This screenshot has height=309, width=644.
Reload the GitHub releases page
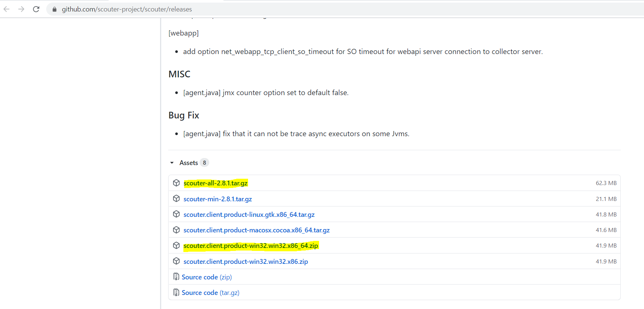[x=36, y=9]
